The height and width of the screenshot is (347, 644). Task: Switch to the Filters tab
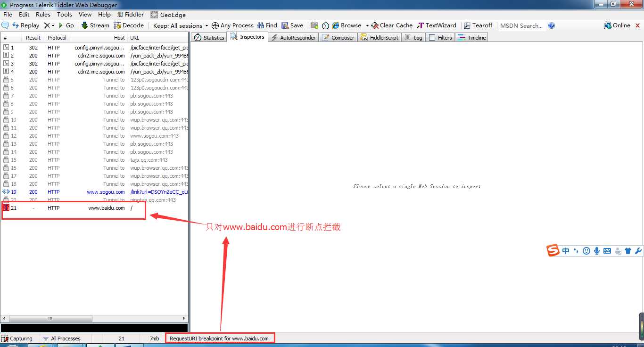[x=440, y=38]
